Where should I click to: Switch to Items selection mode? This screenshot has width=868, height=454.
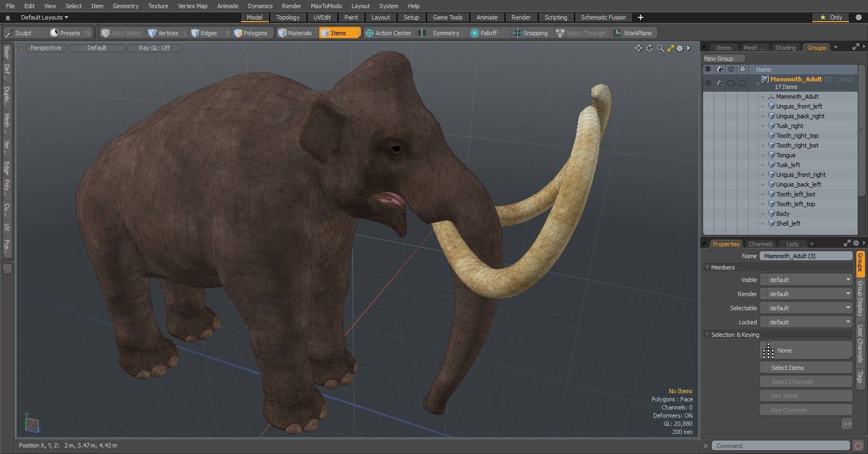[340, 33]
